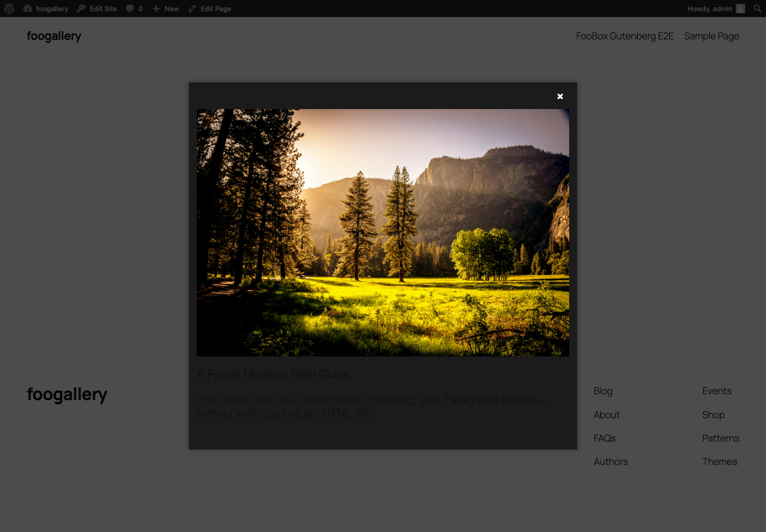Open the admin bar search icon
The image size is (766, 532).
click(757, 9)
